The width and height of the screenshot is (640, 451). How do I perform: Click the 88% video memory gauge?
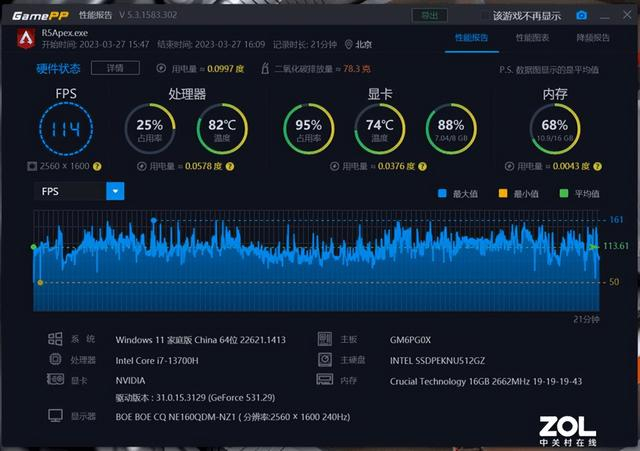coord(451,129)
